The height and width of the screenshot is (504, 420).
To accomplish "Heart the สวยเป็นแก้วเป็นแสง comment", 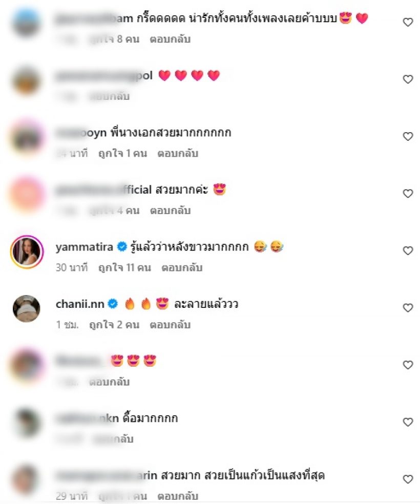I will coord(408,479).
